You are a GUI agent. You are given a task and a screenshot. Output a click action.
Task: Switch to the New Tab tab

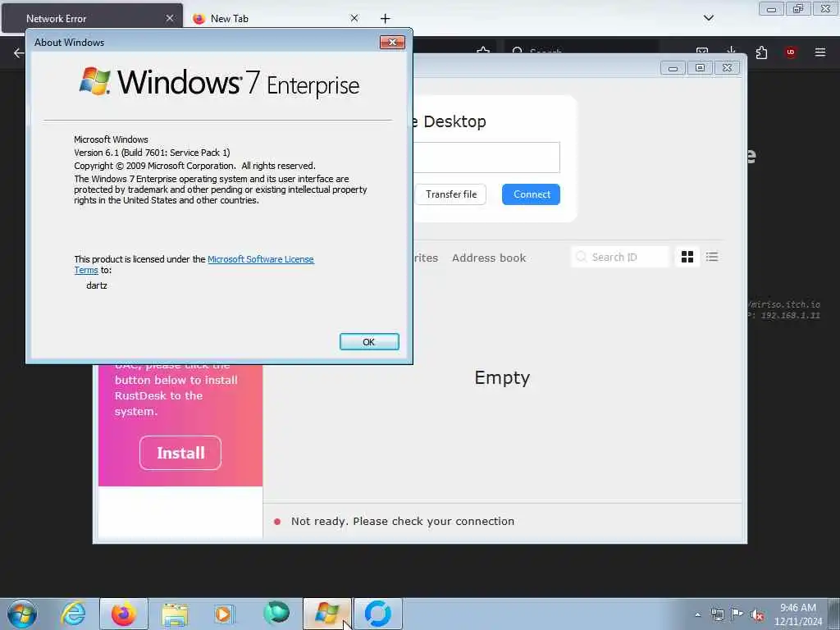275,19
